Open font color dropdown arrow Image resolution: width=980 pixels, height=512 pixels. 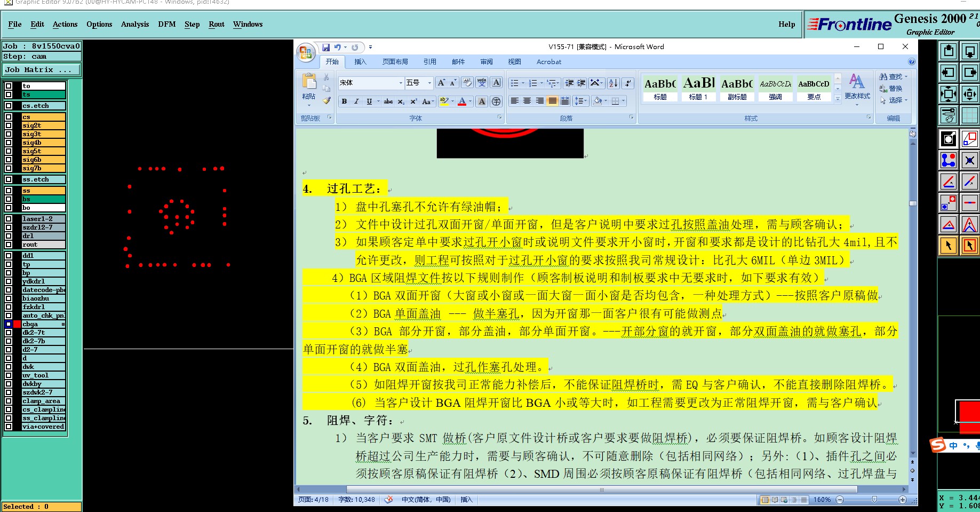click(x=471, y=101)
